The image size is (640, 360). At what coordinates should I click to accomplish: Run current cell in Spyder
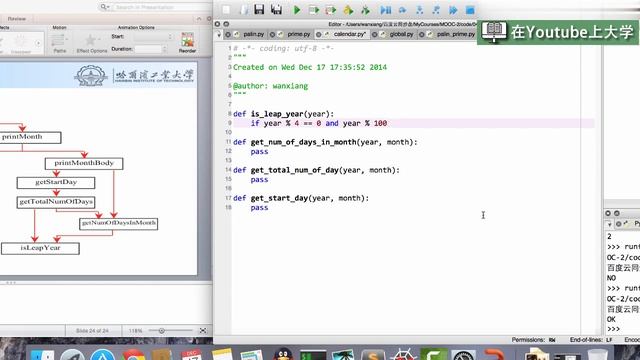click(313, 10)
